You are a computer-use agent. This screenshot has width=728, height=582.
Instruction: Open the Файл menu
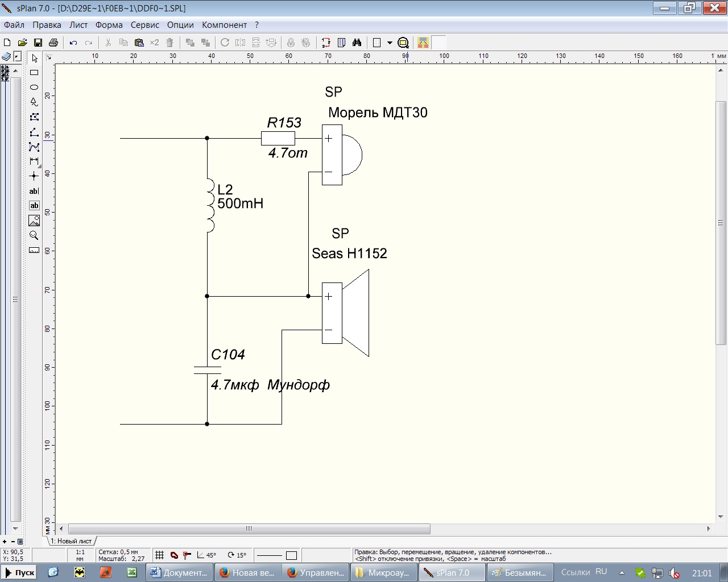(x=14, y=25)
